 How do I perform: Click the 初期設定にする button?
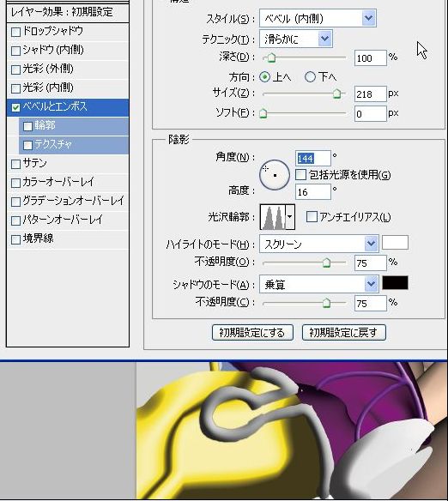coord(252,333)
